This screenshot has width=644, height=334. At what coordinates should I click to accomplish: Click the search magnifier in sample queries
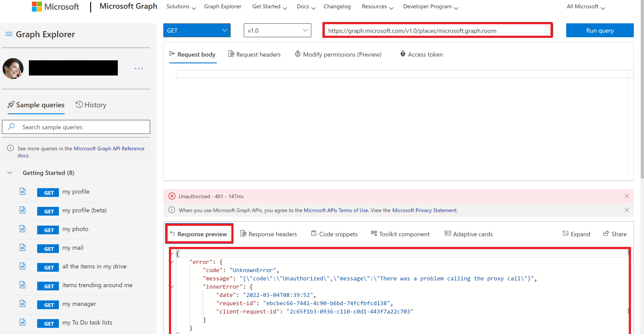tap(11, 127)
